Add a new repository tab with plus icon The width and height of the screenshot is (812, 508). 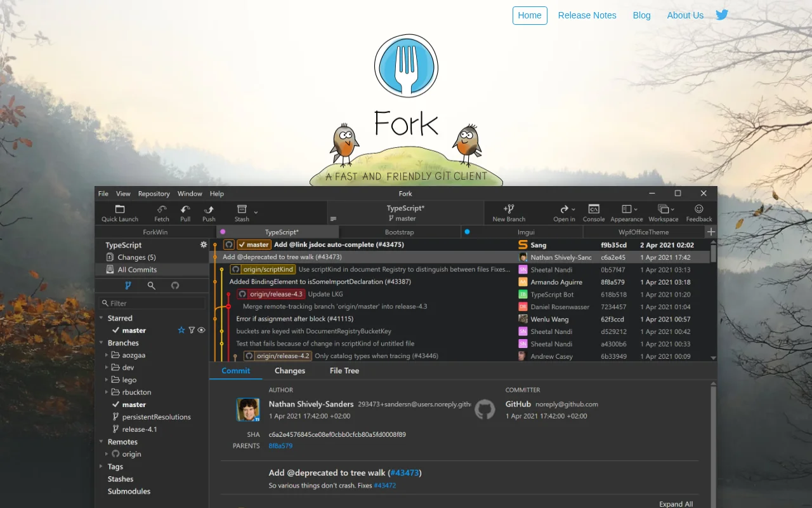(x=711, y=232)
